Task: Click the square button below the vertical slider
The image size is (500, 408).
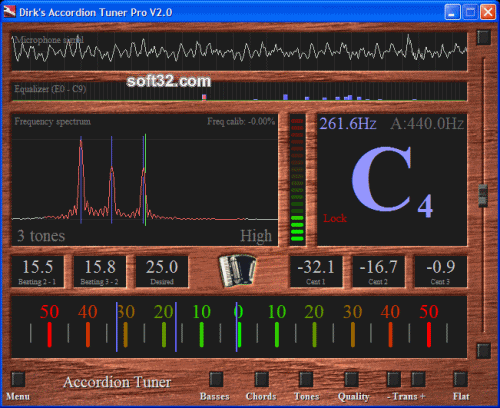Action: (x=483, y=351)
